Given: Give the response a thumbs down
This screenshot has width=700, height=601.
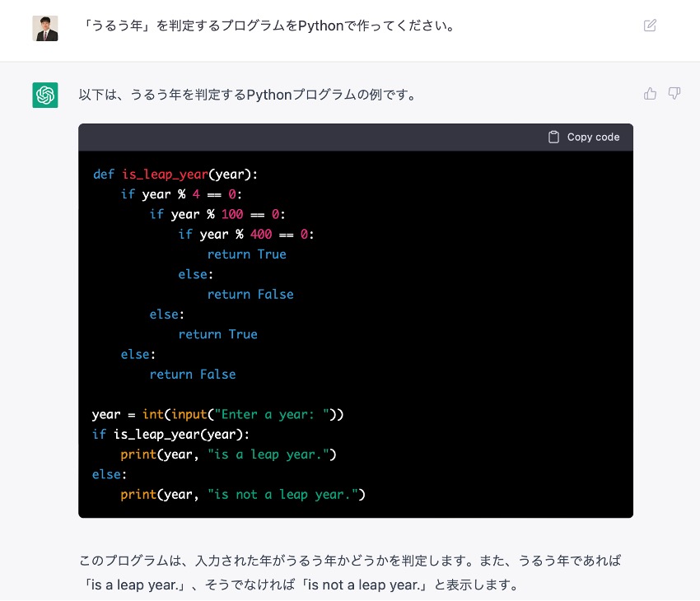Looking at the screenshot, I should pyautogui.click(x=674, y=94).
